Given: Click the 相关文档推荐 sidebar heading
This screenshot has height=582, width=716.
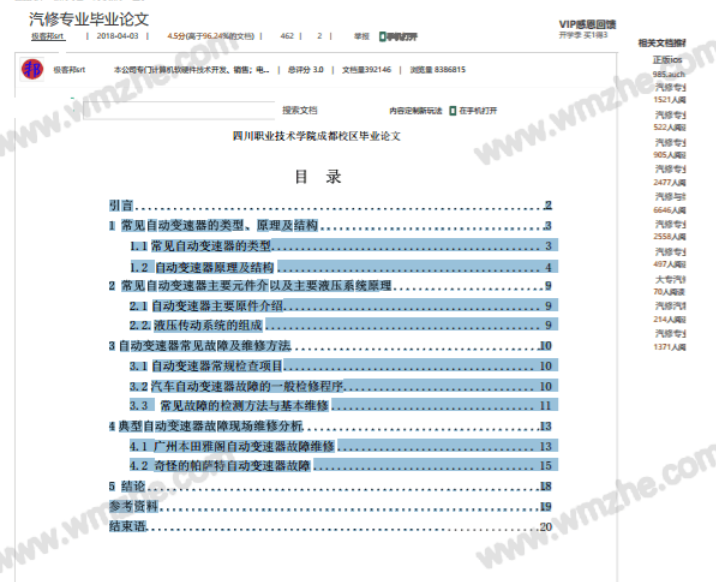Looking at the screenshot, I should (662, 43).
